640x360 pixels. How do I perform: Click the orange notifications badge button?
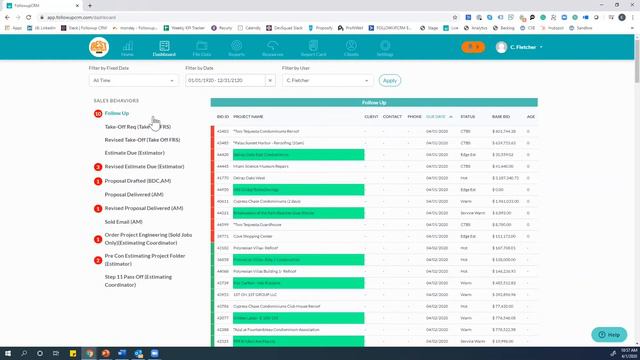[473, 47]
